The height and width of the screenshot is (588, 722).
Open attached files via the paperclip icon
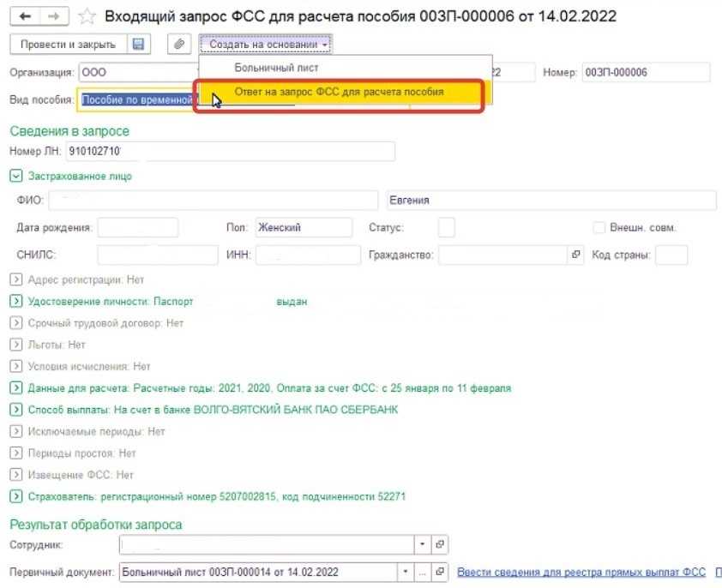point(177,44)
